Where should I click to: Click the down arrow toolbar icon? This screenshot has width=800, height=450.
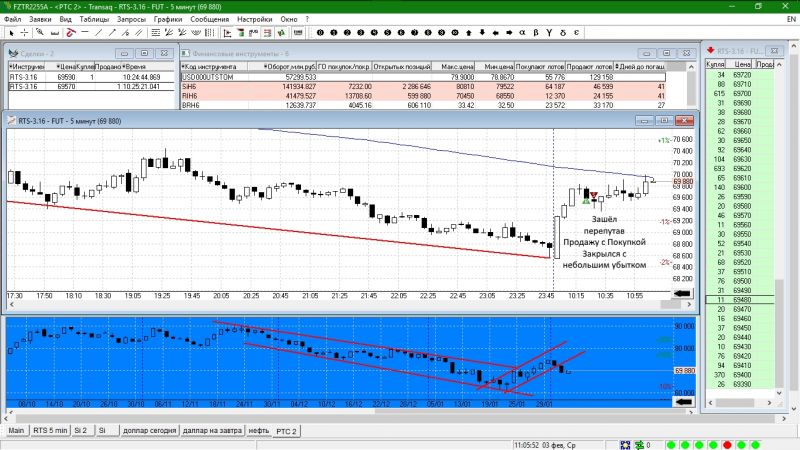click(x=482, y=32)
